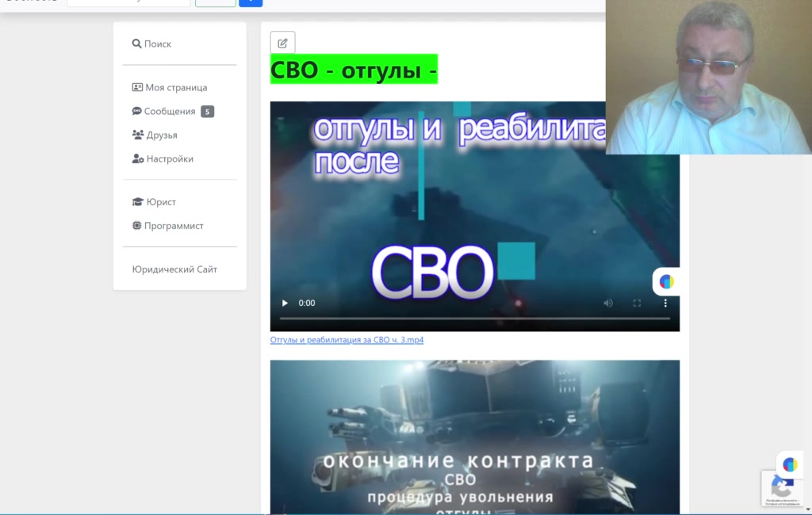This screenshot has height=515, width=812.
Task: Select the heading "СВО - отгулы -"
Action: point(354,70)
